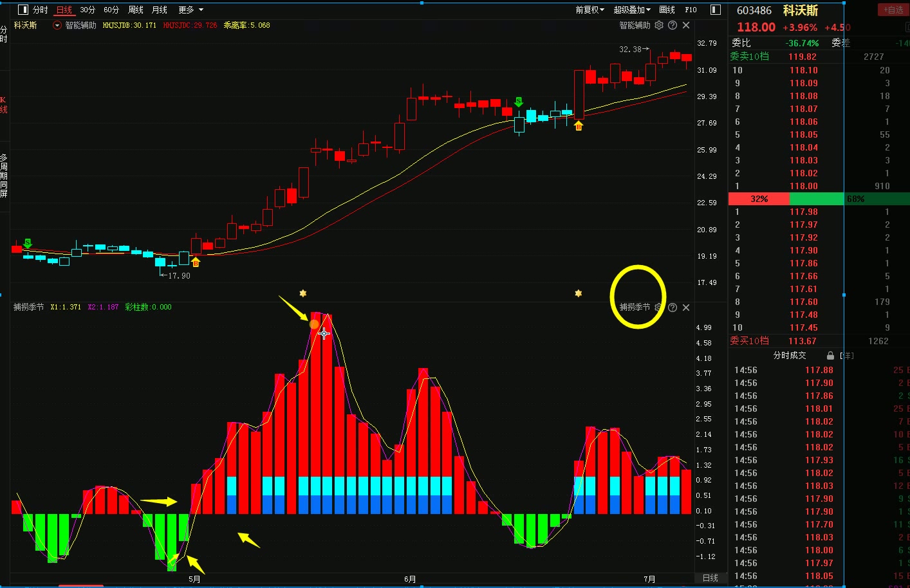The width and height of the screenshot is (910, 588).
Task: Select the 多周期同屏 vertical side tab
Action: [4, 176]
